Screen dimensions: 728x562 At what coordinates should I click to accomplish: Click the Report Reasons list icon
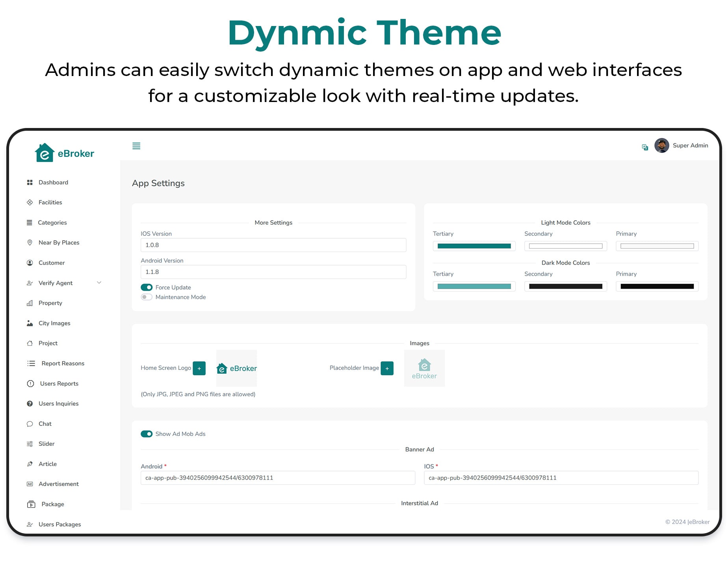[31, 363]
